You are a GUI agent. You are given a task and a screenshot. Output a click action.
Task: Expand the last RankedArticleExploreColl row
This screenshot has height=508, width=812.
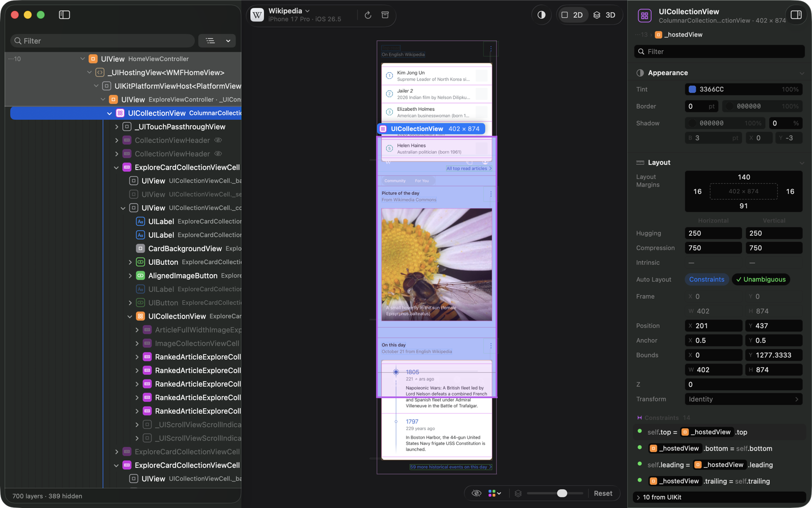click(137, 411)
